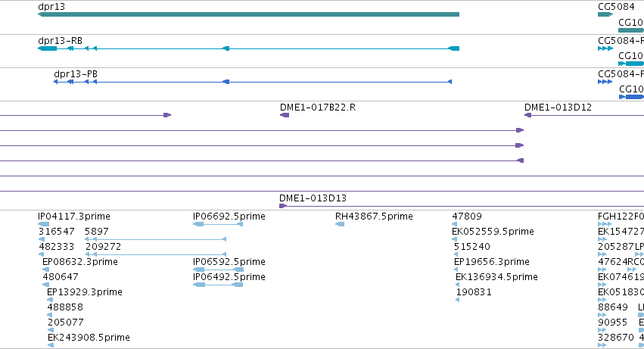
Task: Click the 205077 EST label
Action: click(x=66, y=323)
